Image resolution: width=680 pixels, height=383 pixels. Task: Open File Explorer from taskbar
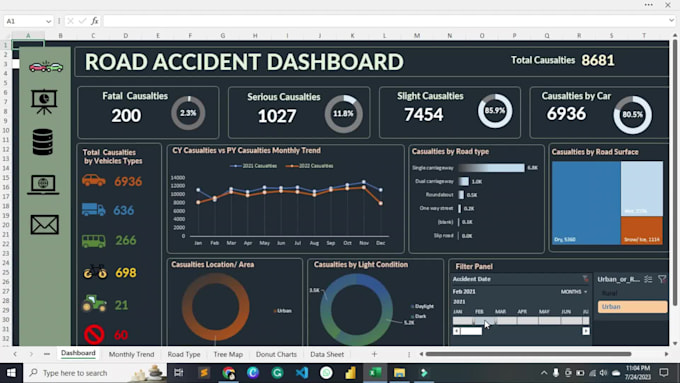399,373
